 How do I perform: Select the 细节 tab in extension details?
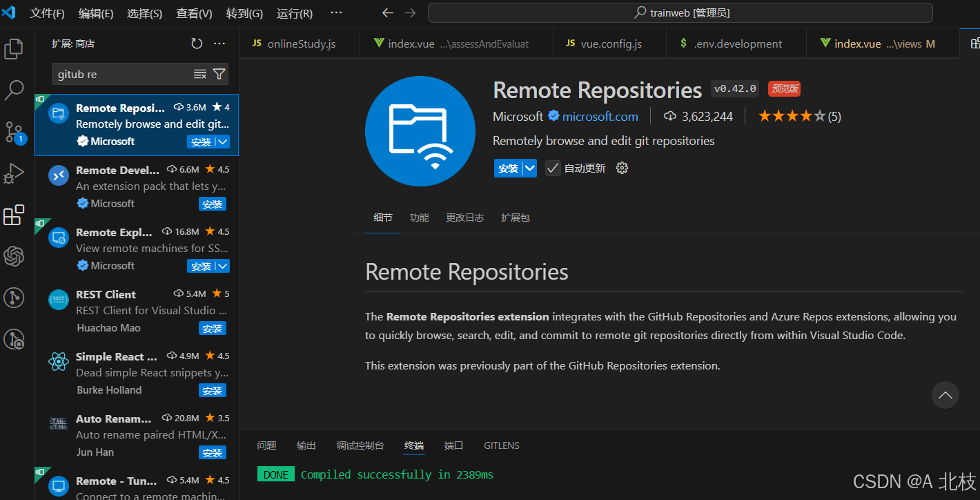click(383, 218)
